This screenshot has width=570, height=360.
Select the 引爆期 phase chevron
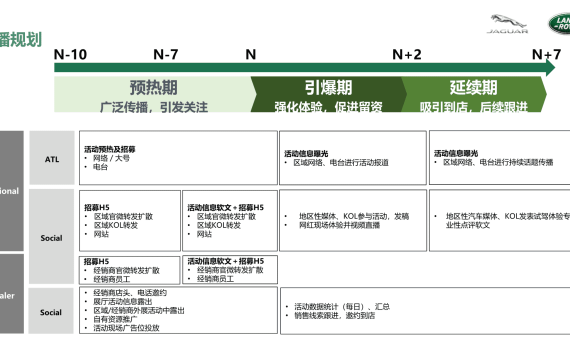point(329,94)
